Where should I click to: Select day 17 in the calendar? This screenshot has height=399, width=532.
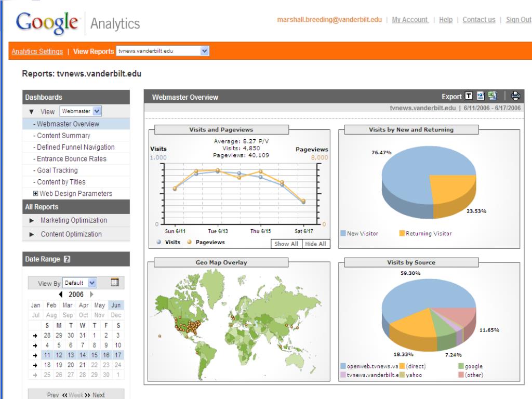coord(118,355)
